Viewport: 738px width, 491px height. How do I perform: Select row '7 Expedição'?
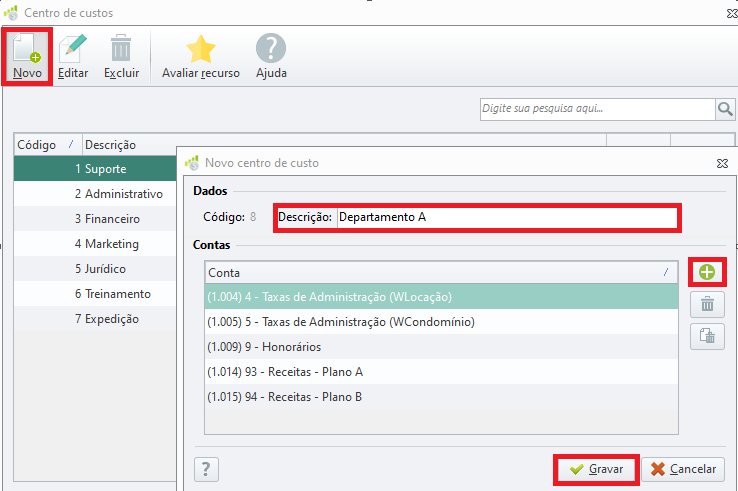click(x=95, y=318)
